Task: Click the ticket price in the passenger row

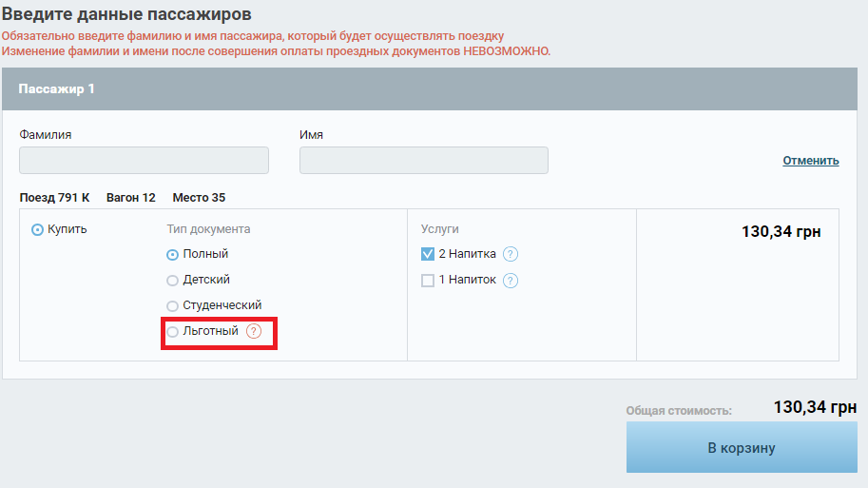Action: tap(781, 231)
